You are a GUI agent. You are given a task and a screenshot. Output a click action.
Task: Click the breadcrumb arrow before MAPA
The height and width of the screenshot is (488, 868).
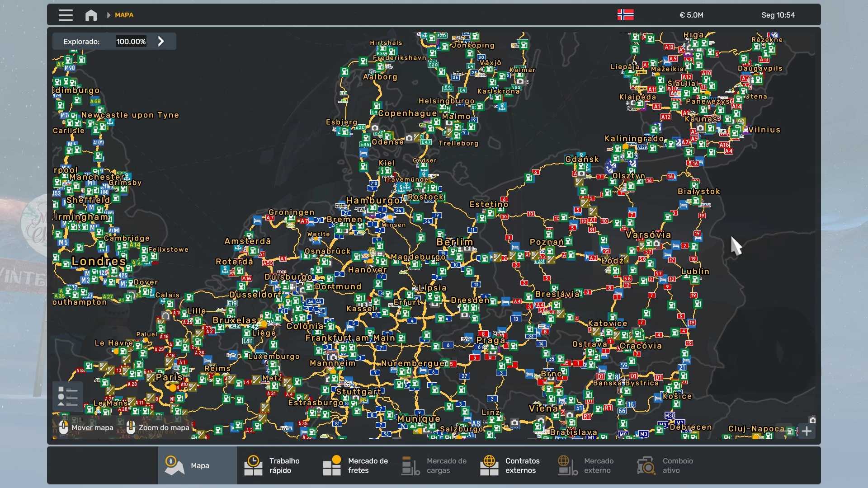[108, 15]
